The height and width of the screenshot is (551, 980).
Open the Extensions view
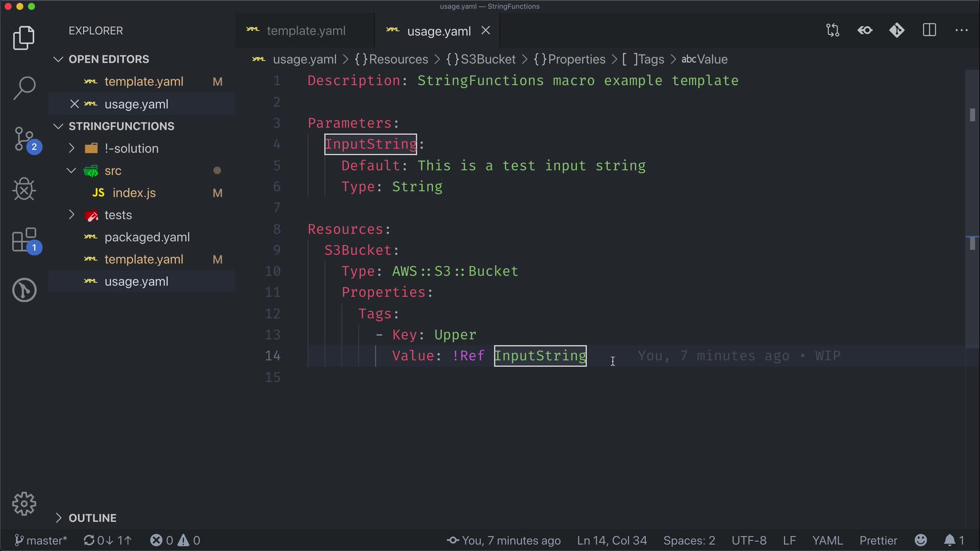(x=24, y=240)
